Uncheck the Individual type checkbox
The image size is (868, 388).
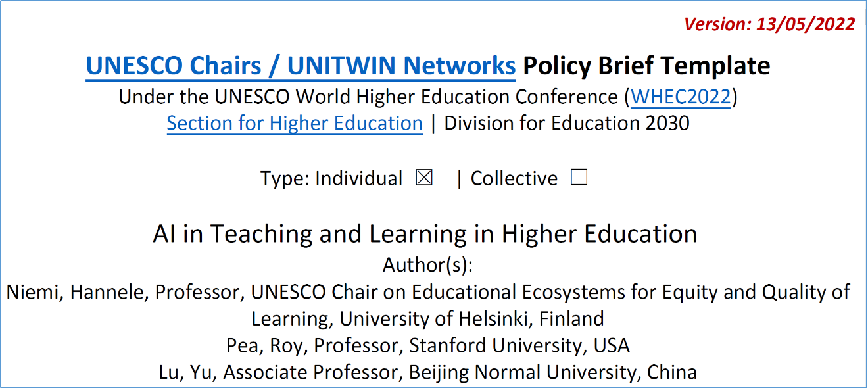(424, 178)
